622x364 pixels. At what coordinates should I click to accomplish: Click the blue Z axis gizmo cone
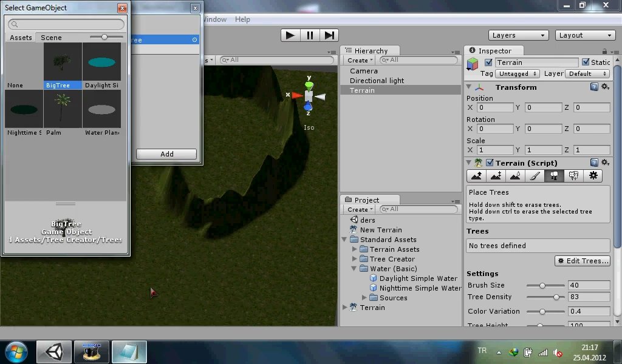coord(308,106)
